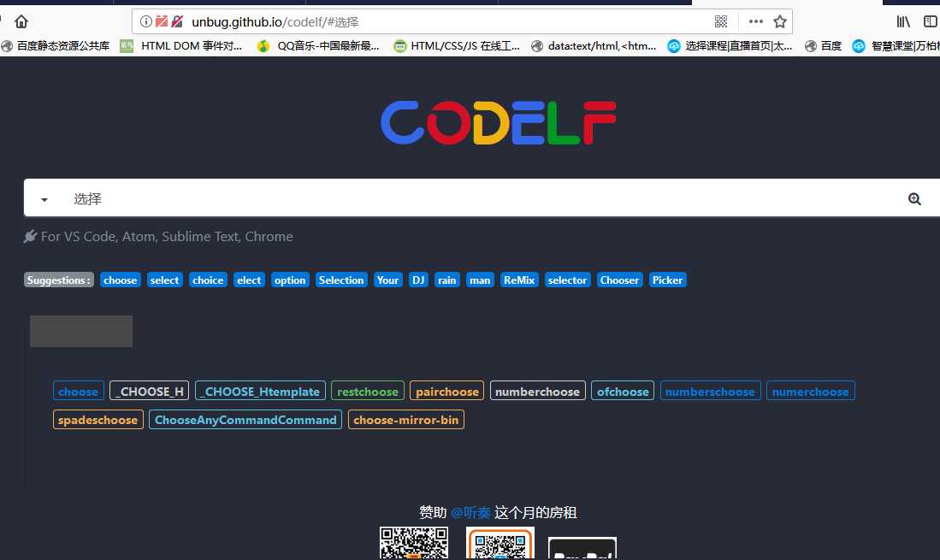The height and width of the screenshot is (560, 940).
Task: Open variable result ofchoose
Action: [x=623, y=391]
